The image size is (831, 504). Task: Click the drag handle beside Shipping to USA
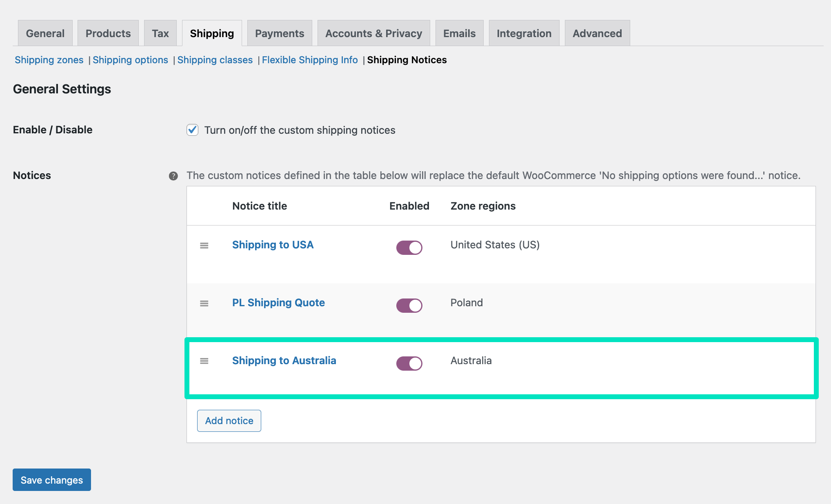[204, 245]
